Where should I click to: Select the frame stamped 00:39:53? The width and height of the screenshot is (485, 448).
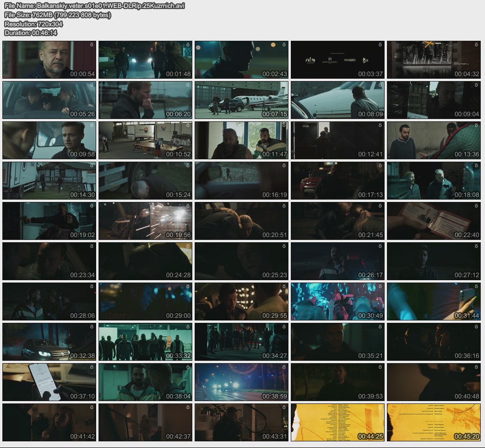pos(338,383)
